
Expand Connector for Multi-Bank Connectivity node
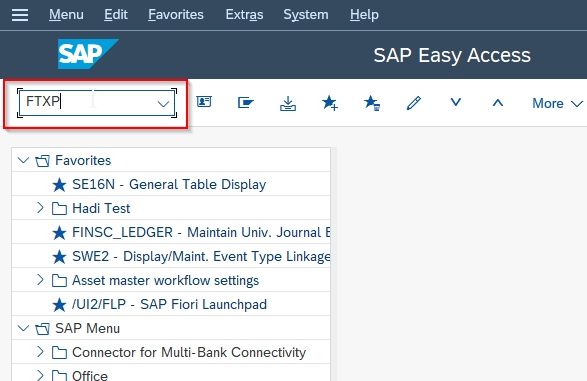click(x=40, y=351)
